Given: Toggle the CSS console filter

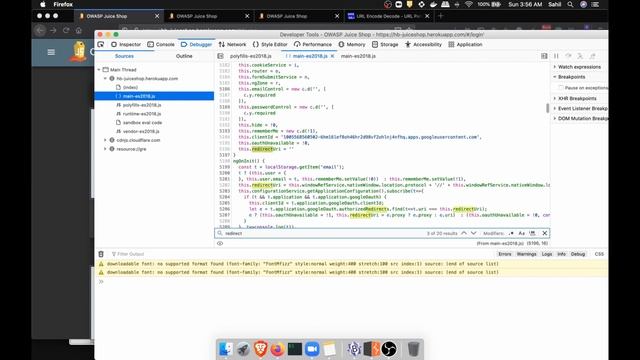Looking at the screenshot, I should click(599, 254).
